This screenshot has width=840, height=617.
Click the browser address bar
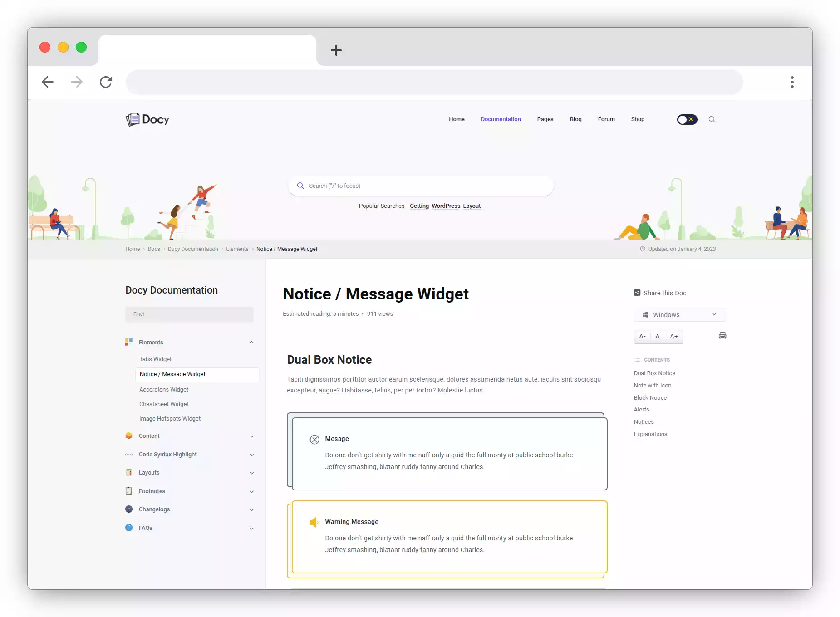pyautogui.click(x=434, y=82)
